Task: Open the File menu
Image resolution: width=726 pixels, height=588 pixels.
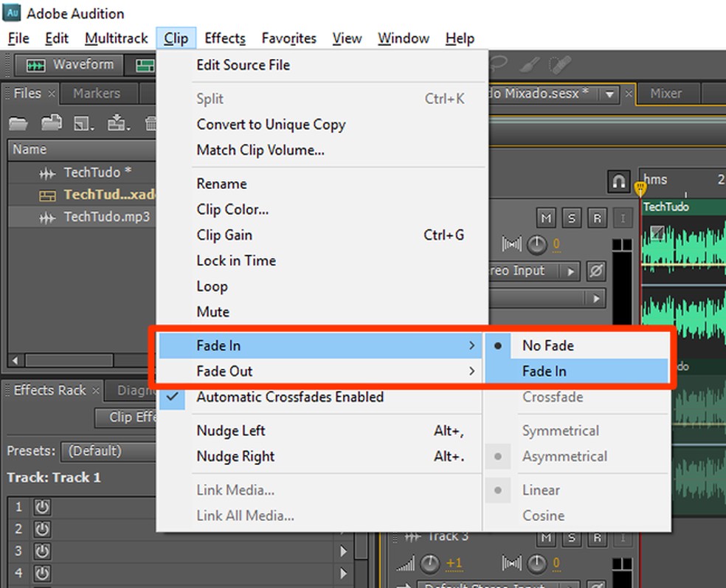Action: click(18, 38)
